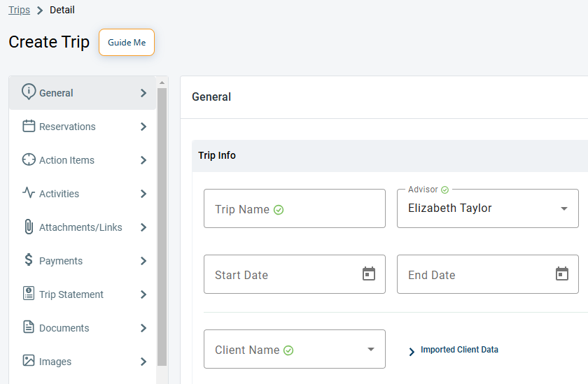Screen dimensions: 588x384
Task: Expand the Action Items section chevron
Action: pyautogui.click(x=143, y=160)
